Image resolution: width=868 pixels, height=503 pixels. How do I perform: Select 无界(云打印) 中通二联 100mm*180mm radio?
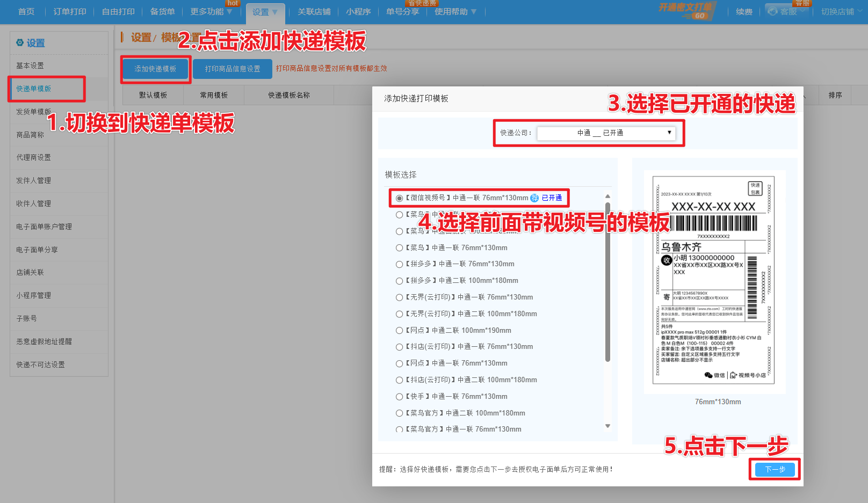coord(399,314)
